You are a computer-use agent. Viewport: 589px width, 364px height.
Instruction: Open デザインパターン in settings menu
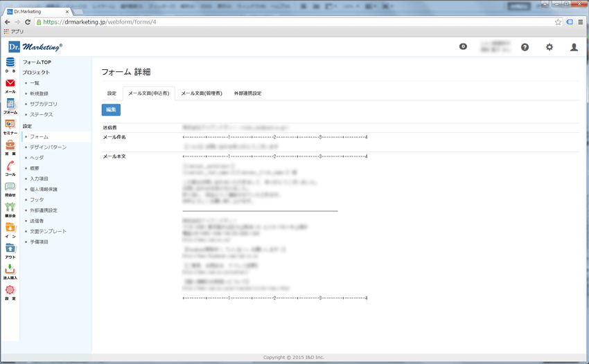click(x=48, y=147)
